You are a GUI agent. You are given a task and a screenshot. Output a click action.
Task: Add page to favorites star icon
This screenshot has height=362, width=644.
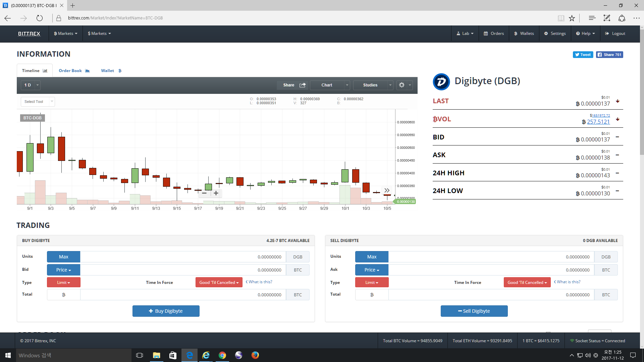coord(572,18)
